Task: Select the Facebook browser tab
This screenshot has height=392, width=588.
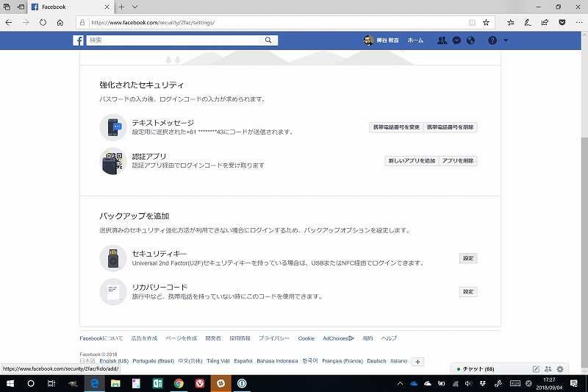Action: pos(71,7)
